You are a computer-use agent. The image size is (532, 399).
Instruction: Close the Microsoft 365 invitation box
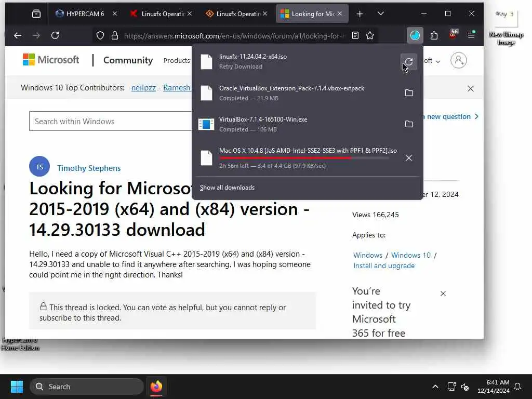coord(443,294)
